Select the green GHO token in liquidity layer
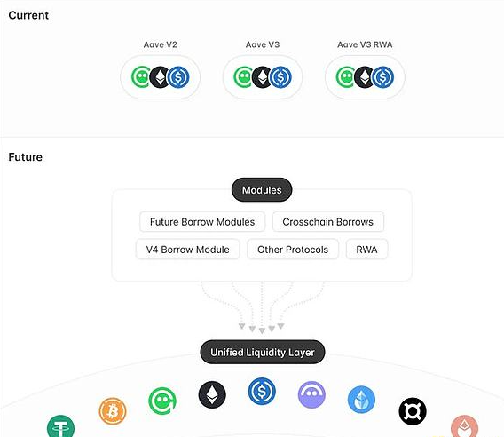 click(162, 401)
